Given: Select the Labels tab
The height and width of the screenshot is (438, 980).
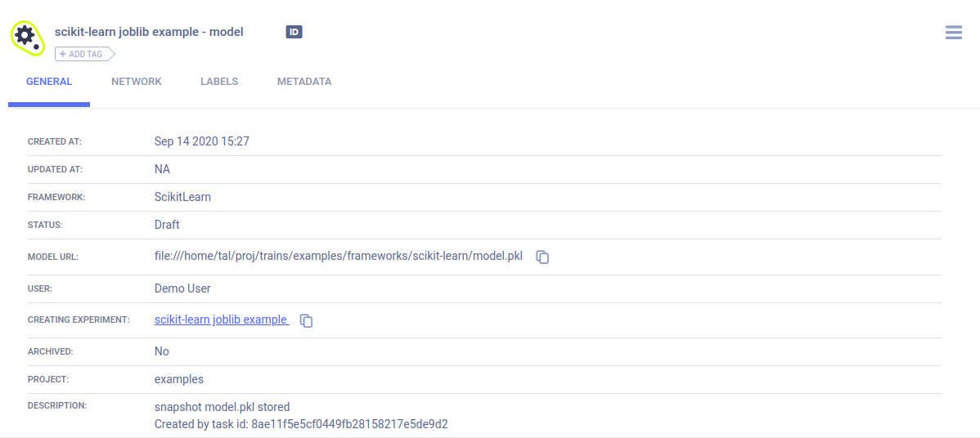Looking at the screenshot, I should pyautogui.click(x=219, y=82).
